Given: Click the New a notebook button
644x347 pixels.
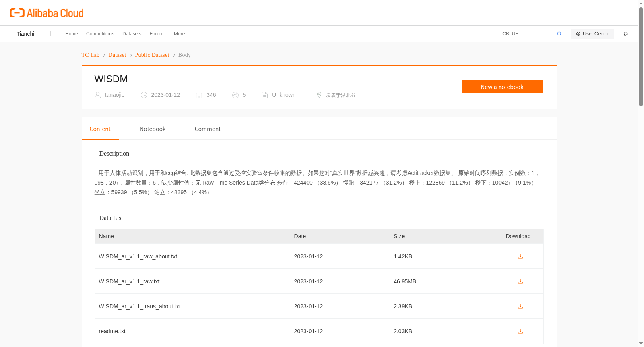Looking at the screenshot, I should coord(502,87).
